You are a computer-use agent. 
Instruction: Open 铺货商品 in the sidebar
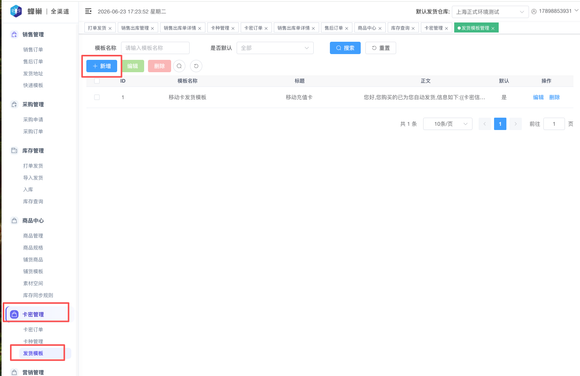(x=33, y=259)
